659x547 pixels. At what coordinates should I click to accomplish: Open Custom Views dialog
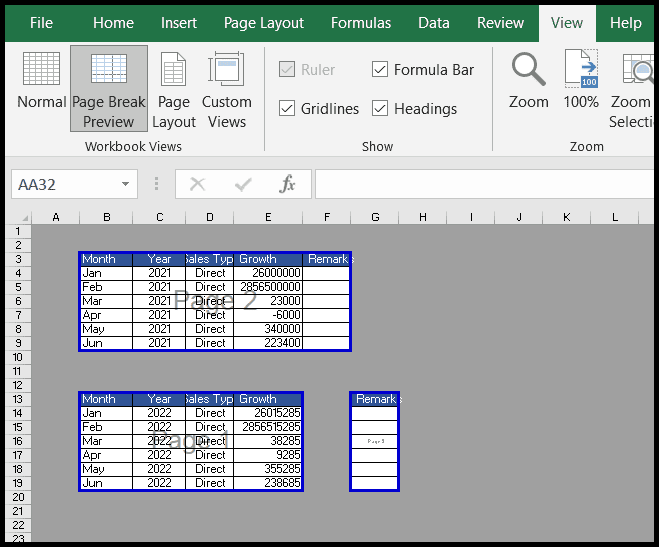pos(227,89)
